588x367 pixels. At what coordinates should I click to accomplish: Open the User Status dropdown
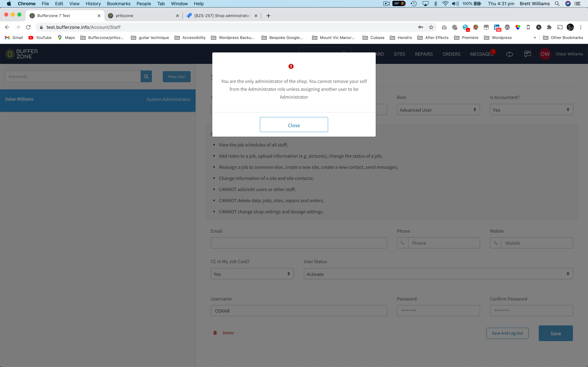(438, 274)
